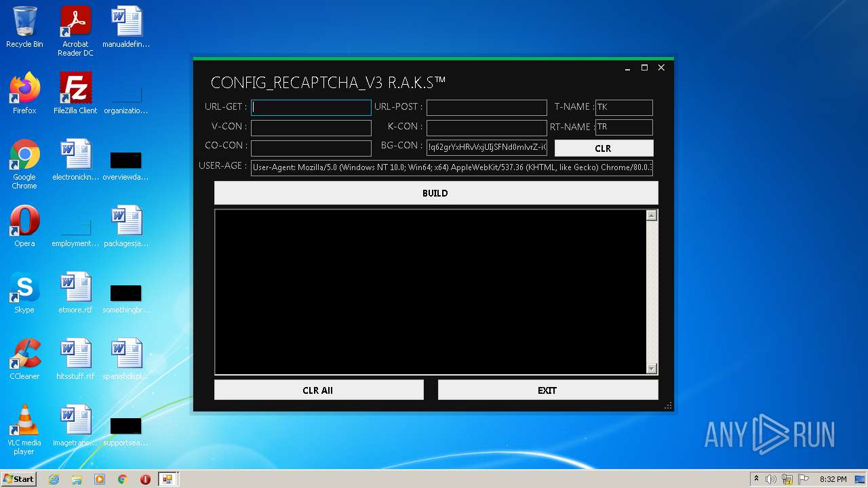Screen dimensions: 868x488
Task: Open the electronickn Word document icon
Action: (x=75, y=160)
